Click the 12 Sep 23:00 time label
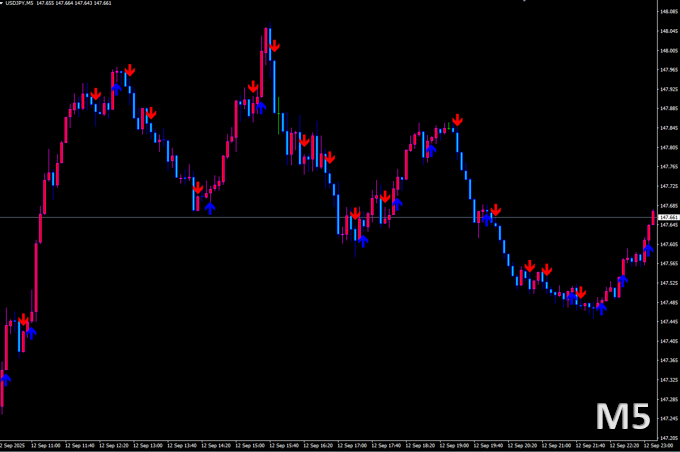This screenshot has width=680, height=452. [x=660, y=445]
